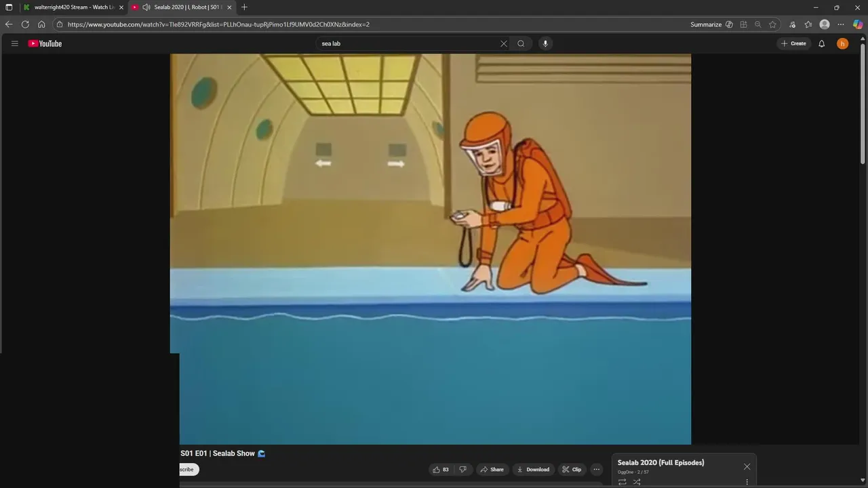The image size is (868, 488).
Task: Click the browser address bar URL
Action: click(x=218, y=24)
